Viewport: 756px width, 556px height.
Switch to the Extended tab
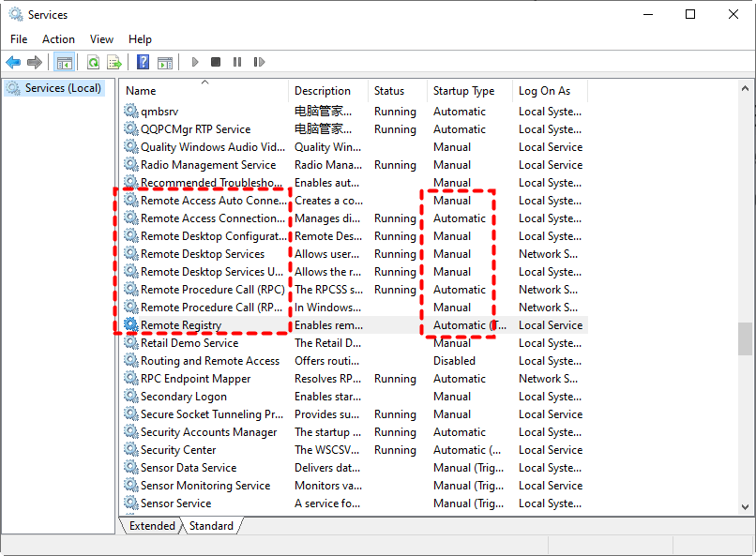tap(152, 526)
